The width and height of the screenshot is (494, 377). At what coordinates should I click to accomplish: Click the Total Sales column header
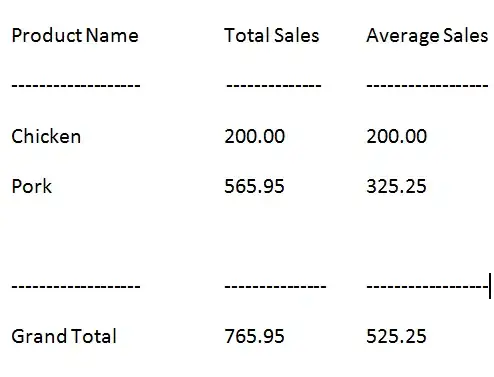[x=272, y=35]
